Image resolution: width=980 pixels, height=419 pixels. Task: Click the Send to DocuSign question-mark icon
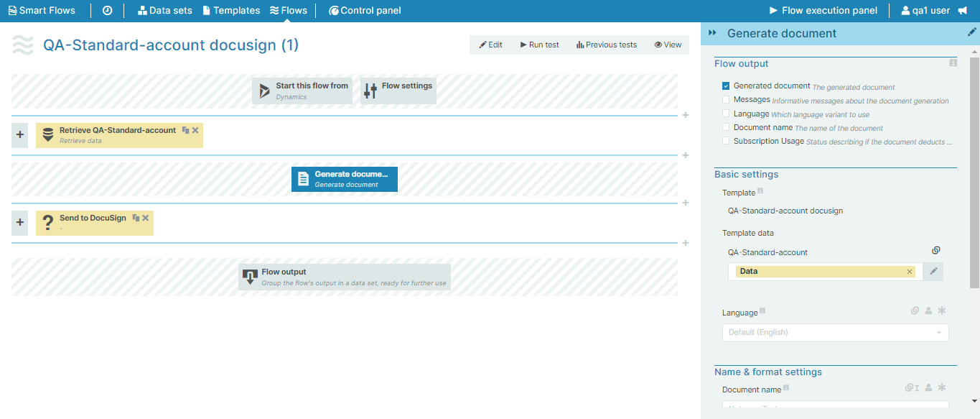pyautogui.click(x=48, y=223)
